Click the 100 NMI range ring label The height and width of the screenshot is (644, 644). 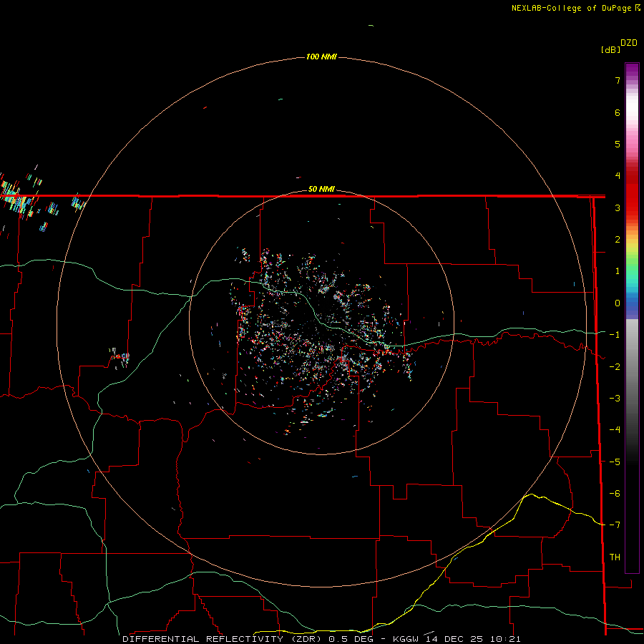pyautogui.click(x=321, y=57)
